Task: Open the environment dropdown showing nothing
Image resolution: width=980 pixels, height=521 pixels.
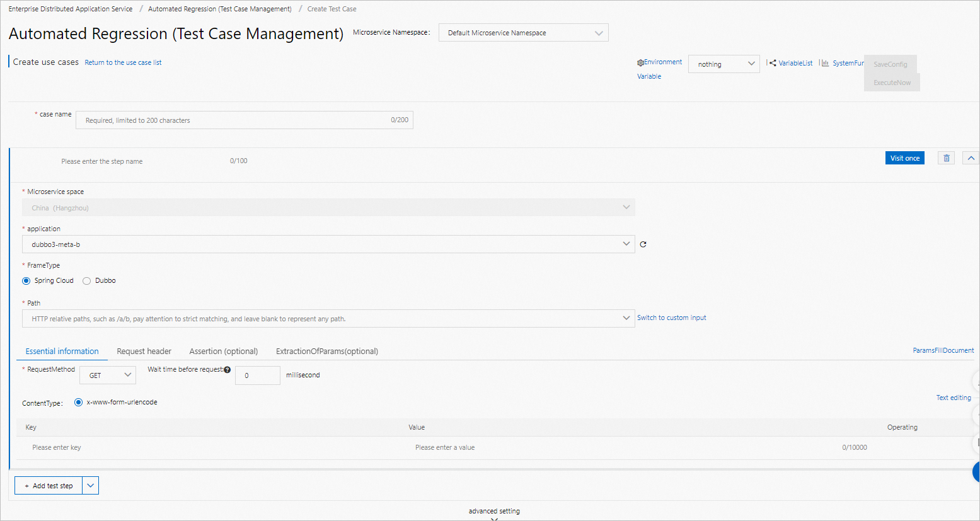Action: pos(724,64)
